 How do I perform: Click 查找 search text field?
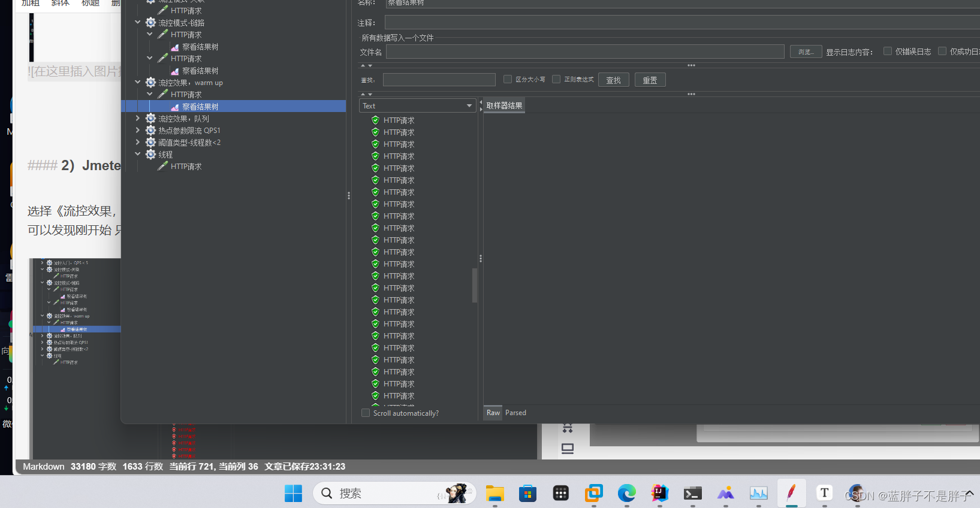pos(439,80)
